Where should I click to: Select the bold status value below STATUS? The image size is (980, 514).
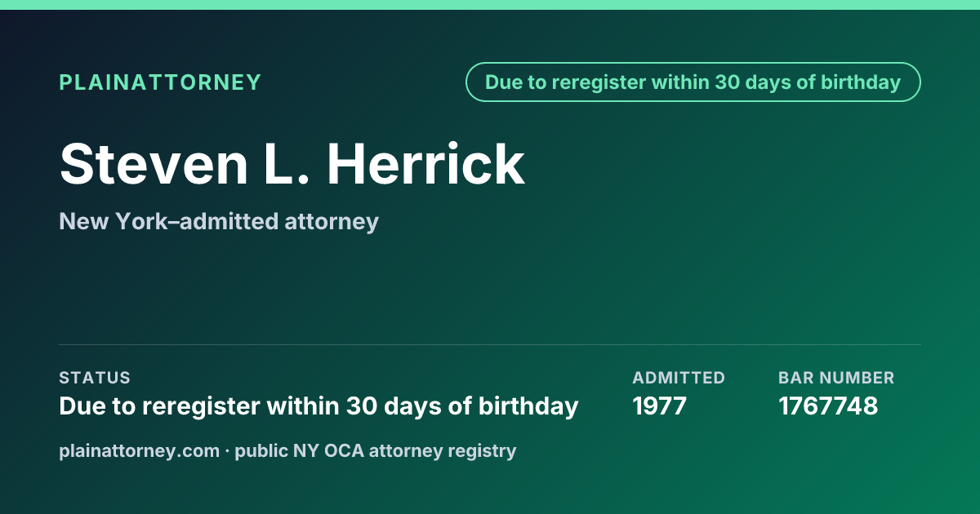[318, 405]
